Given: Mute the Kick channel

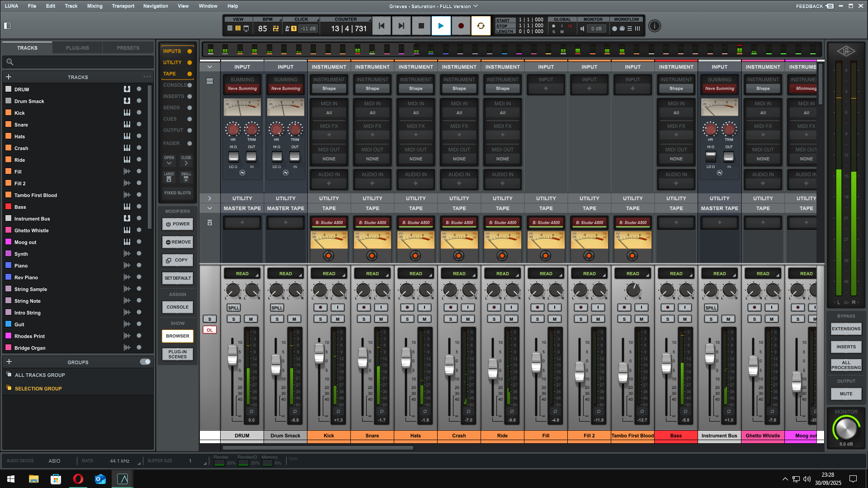Looking at the screenshot, I should (338, 319).
